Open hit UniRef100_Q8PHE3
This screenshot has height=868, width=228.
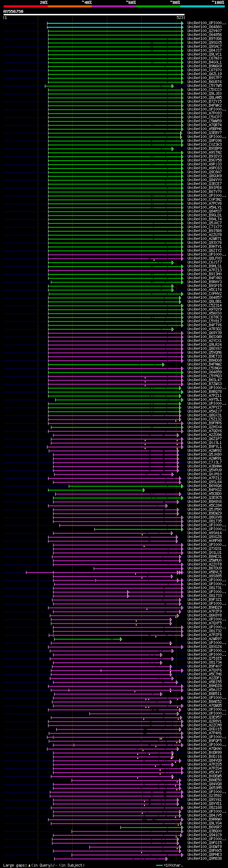(x=204, y=854)
